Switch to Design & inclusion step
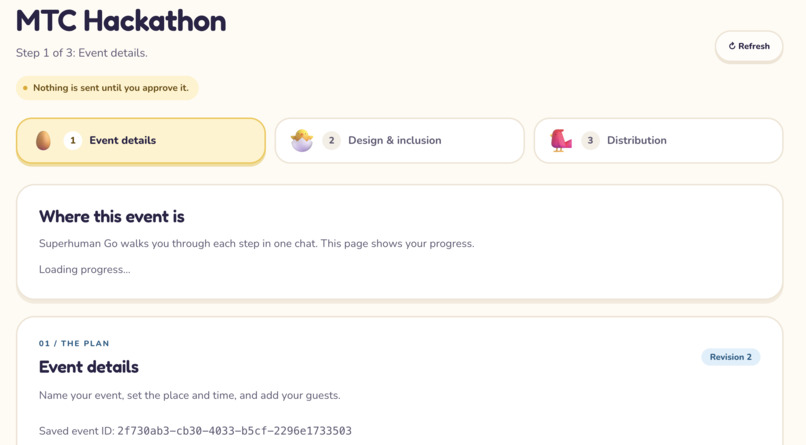 coord(399,141)
